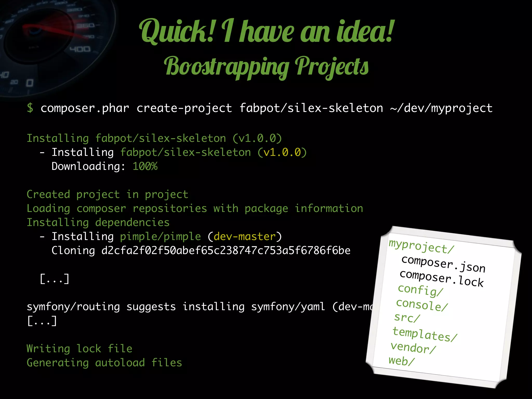Click 'create-project' in the command

(184, 108)
